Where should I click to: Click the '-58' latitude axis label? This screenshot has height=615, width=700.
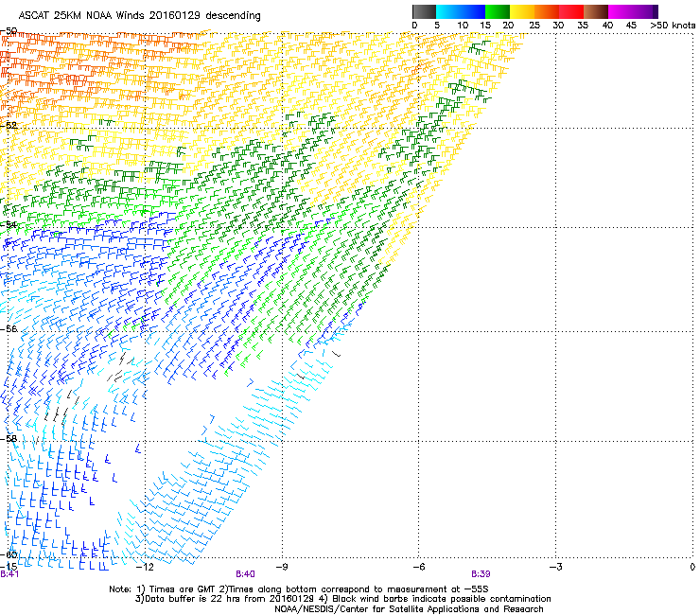[x=9, y=439]
